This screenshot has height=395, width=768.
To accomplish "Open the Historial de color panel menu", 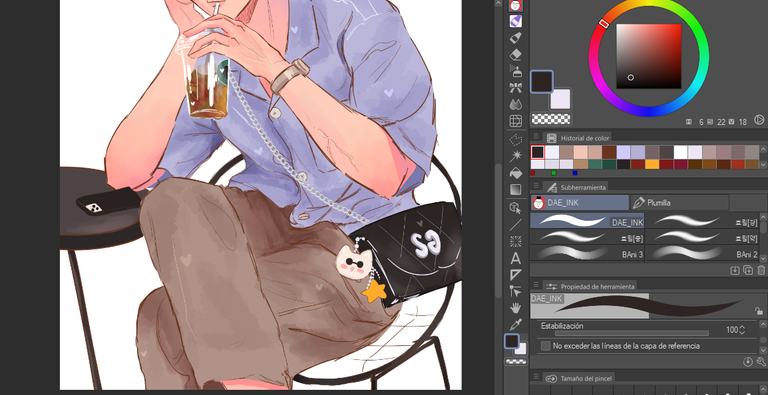I will pos(536,136).
